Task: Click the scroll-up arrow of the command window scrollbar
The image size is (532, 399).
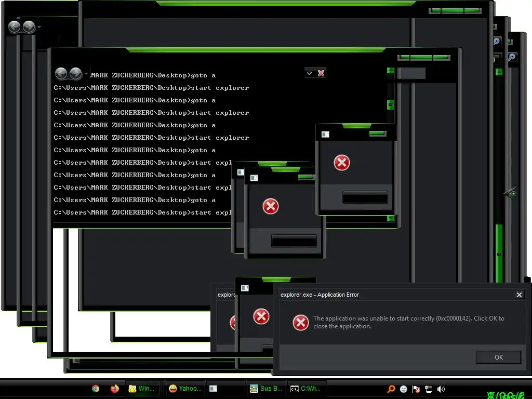Action: pyautogui.click(x=390, y=71)
